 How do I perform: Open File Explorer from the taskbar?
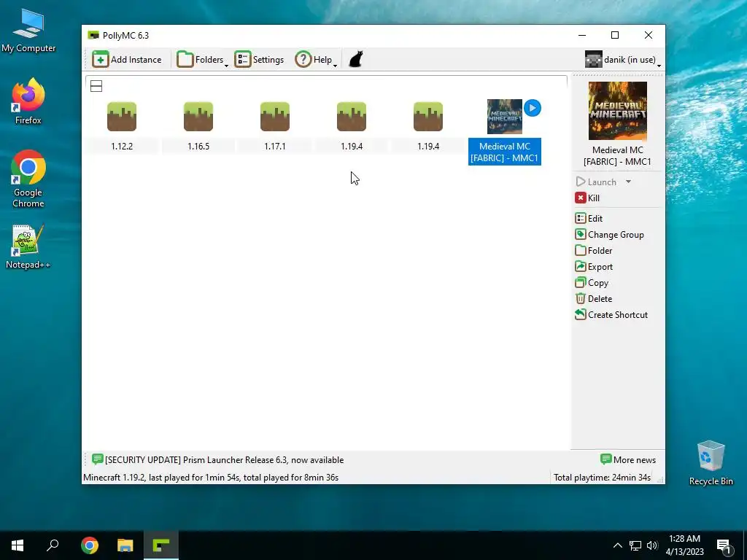coord(125,545)
